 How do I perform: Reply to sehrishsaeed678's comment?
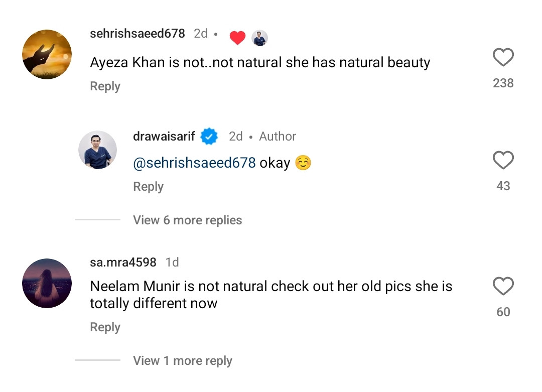click(x=105, y=86)
